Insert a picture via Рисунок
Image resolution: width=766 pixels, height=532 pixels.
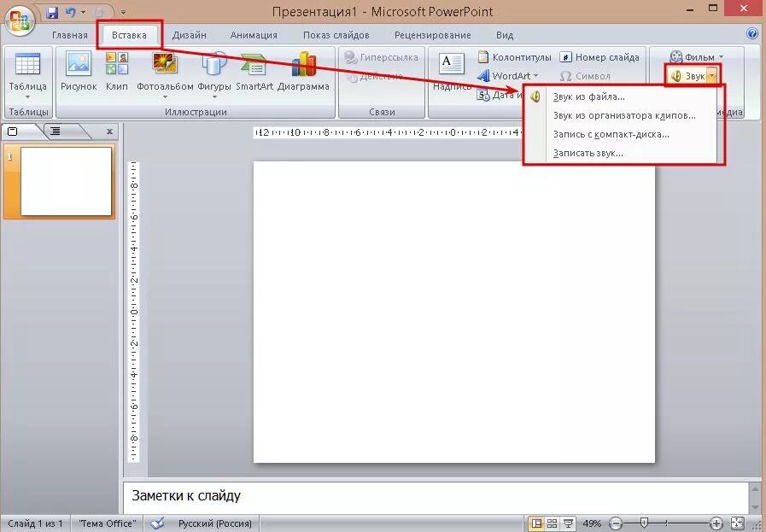(x=79, y=72)
